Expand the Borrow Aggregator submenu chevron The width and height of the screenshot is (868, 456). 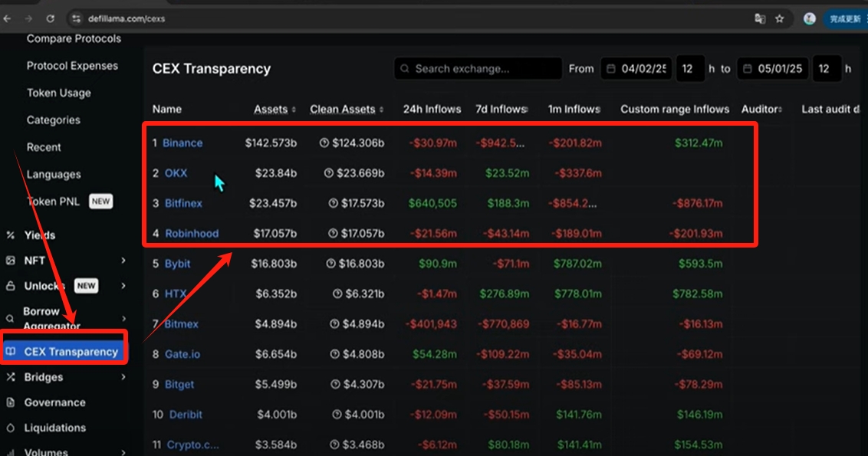[x=123, y=318]
